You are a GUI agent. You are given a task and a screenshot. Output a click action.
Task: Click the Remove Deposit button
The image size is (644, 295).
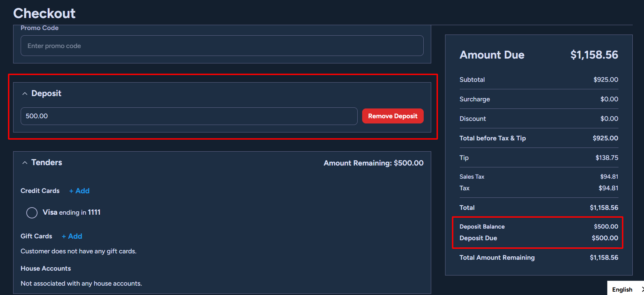[393, 116]
